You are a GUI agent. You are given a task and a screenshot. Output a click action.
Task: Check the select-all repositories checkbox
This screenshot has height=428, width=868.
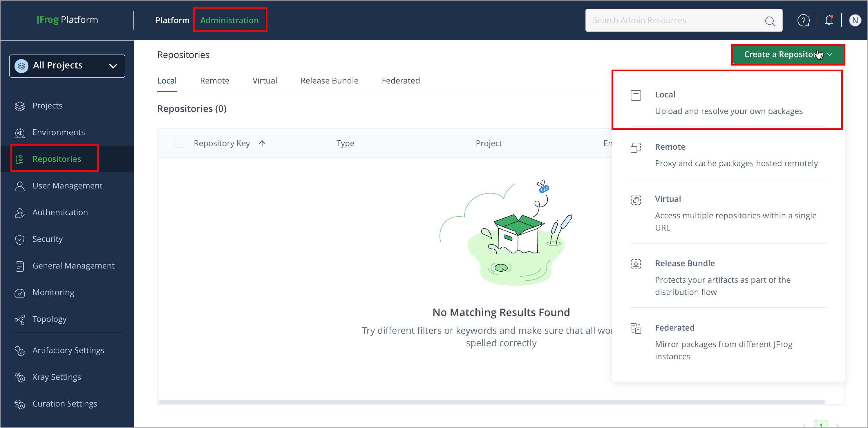click(179, 143)
